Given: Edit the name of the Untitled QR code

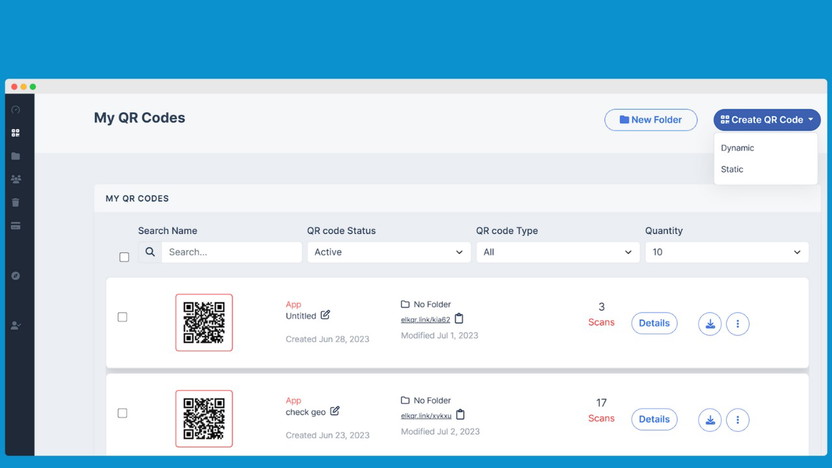Looking at the screenshot, I should [325, 315].
